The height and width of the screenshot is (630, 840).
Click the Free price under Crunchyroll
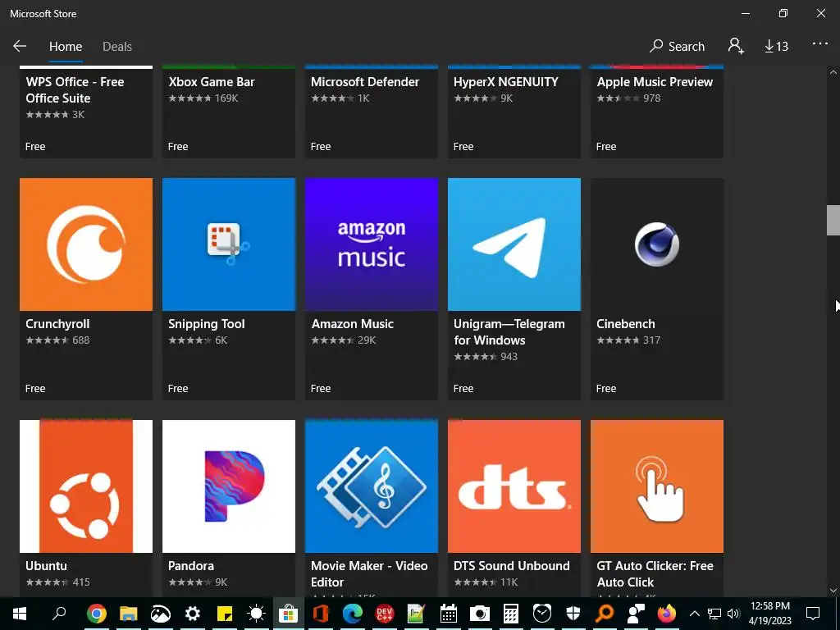pos(35,388)
